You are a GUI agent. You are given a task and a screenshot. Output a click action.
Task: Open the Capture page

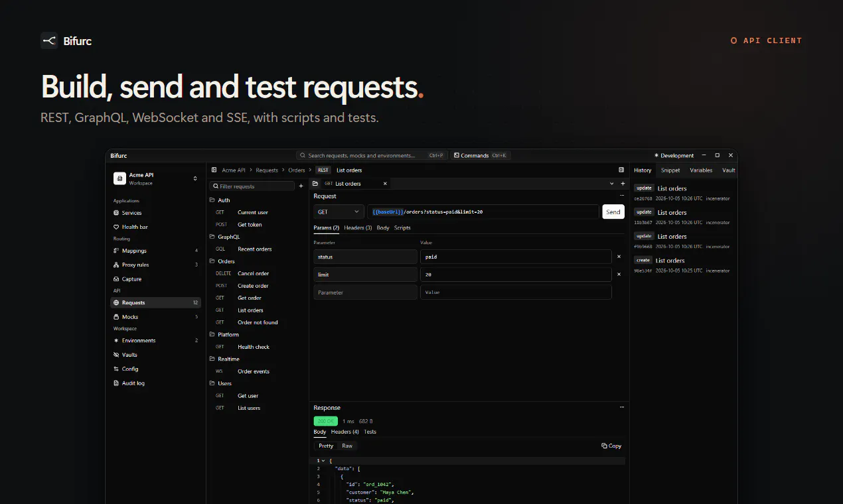[x=156, y=279]
